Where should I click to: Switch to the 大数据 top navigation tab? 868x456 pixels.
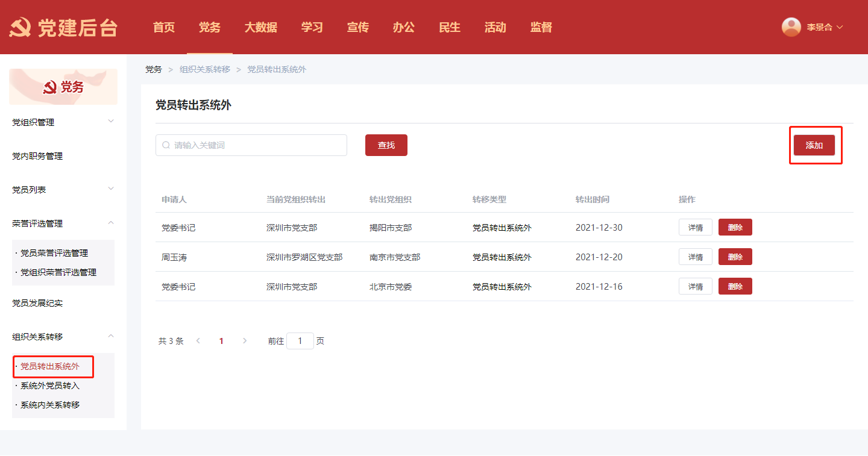tap(260, 27)
